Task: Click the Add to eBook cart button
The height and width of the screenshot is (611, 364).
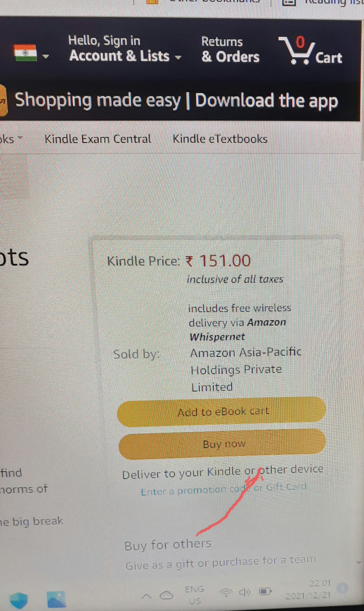Action: (x=222, y=412)
